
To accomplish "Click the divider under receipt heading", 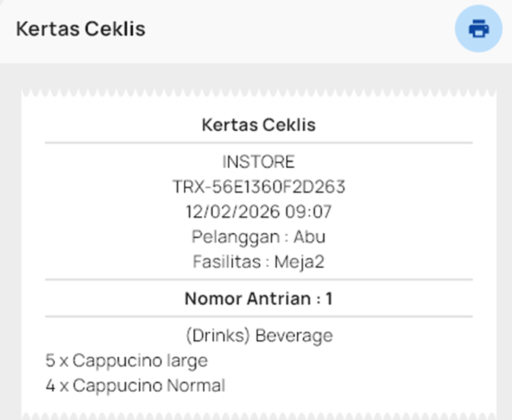I will 258,142.
